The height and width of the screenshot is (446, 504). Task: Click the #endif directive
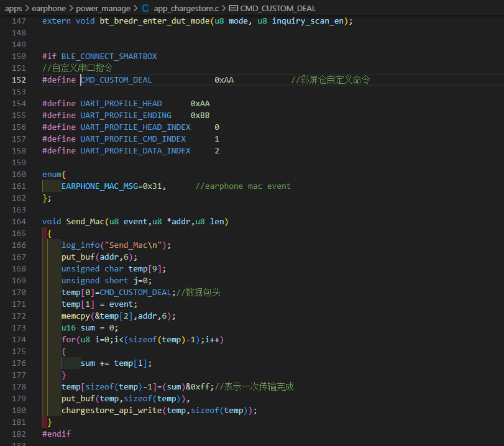pyautogui.click(x=57, y=434)
